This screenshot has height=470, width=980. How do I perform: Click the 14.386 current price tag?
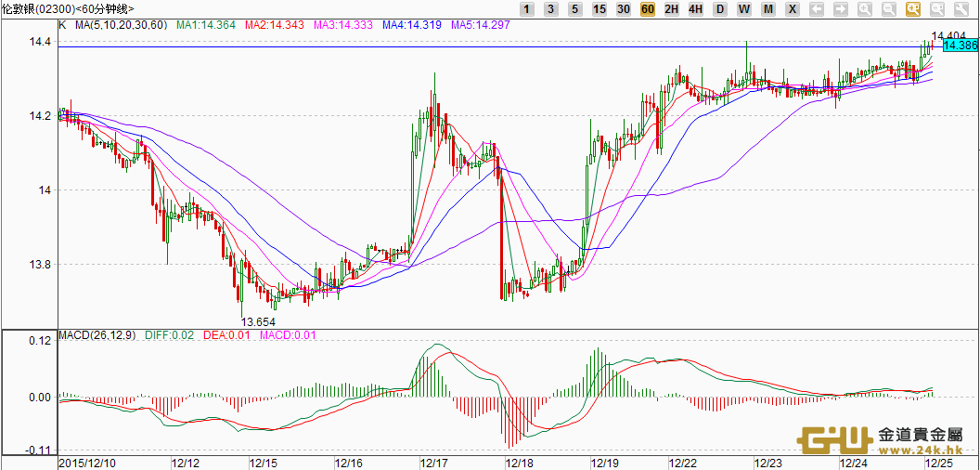tap(960, 46)
